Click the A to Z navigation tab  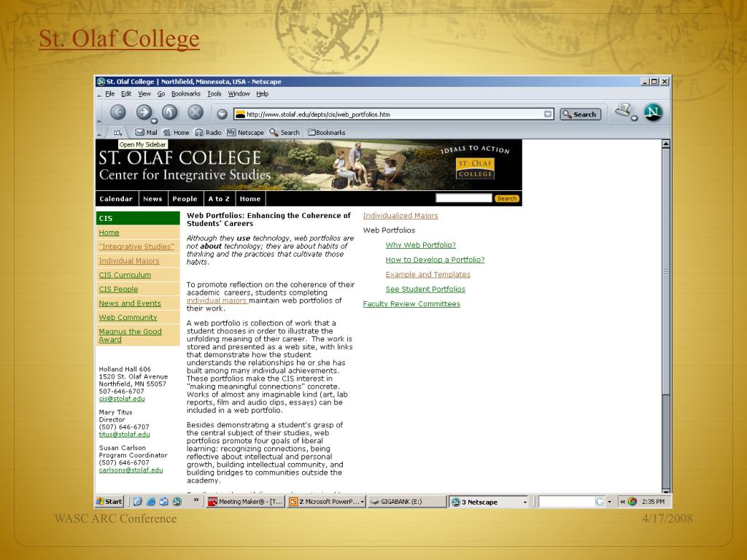[219, 198]
